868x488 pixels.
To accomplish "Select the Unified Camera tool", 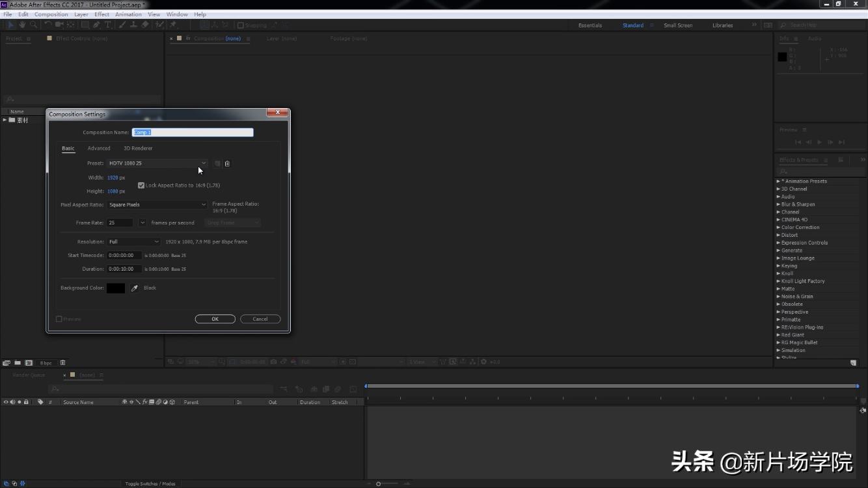I will coord(59,25).
